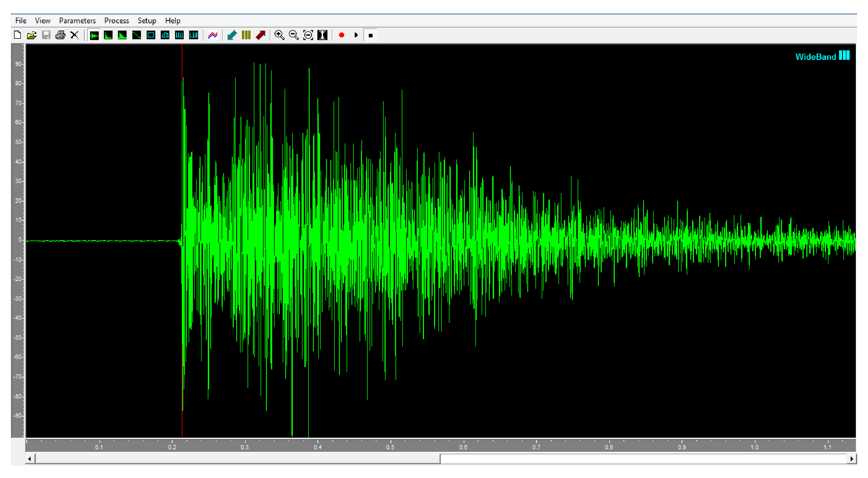Click horizontal scrollbar right arrow
868x478 pixels.
click(851, 459)
